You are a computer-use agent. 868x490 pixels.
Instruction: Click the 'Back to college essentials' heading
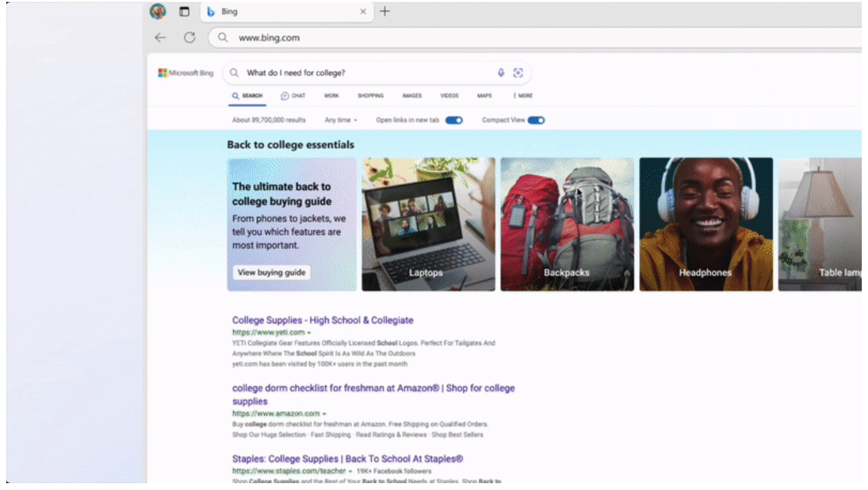point(290,145)
